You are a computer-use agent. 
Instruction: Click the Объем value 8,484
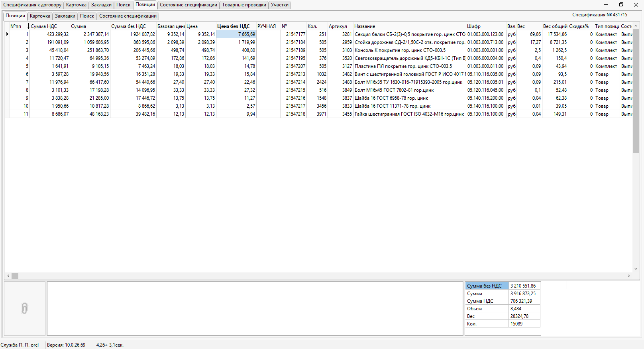click(x=524, y=309)
